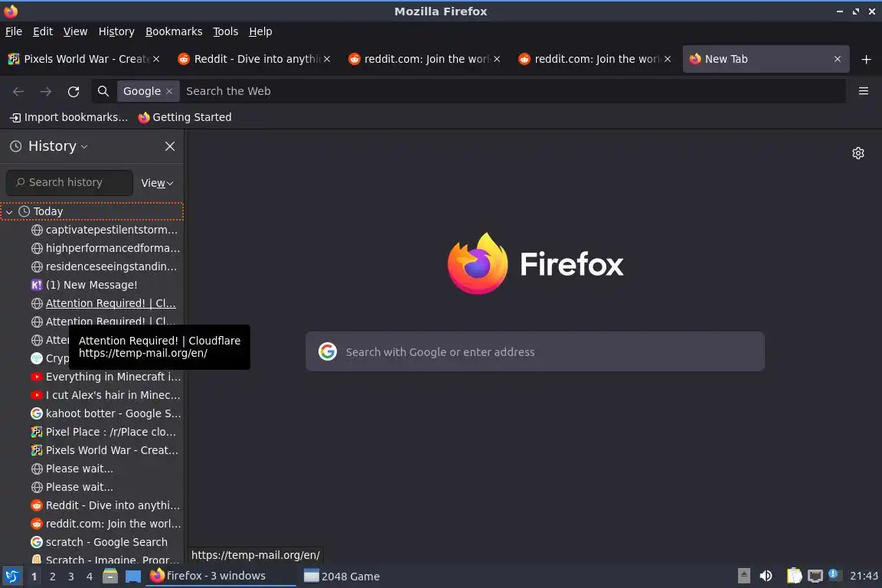Switch to Reddit - Dive into anything tab
Image resolution: width=882 pixels, height=588 pixels.
pyautogui.click(x=253, y=59)
